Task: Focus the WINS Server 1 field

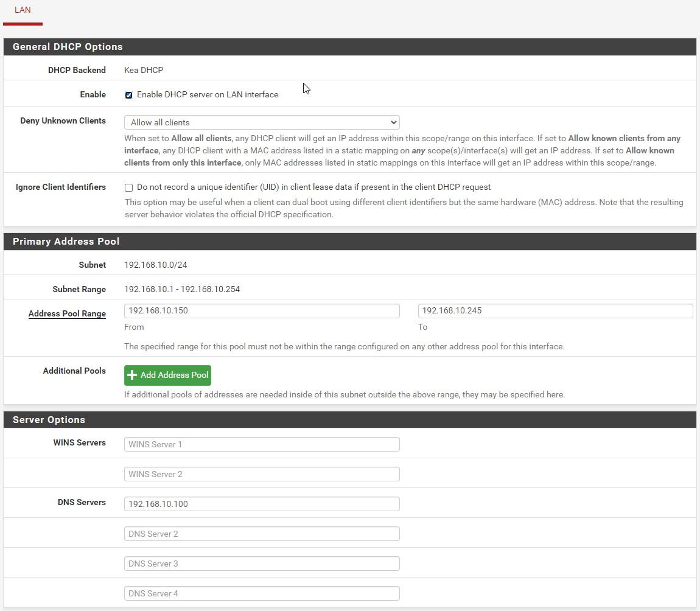Action: (x=262, y=444)
